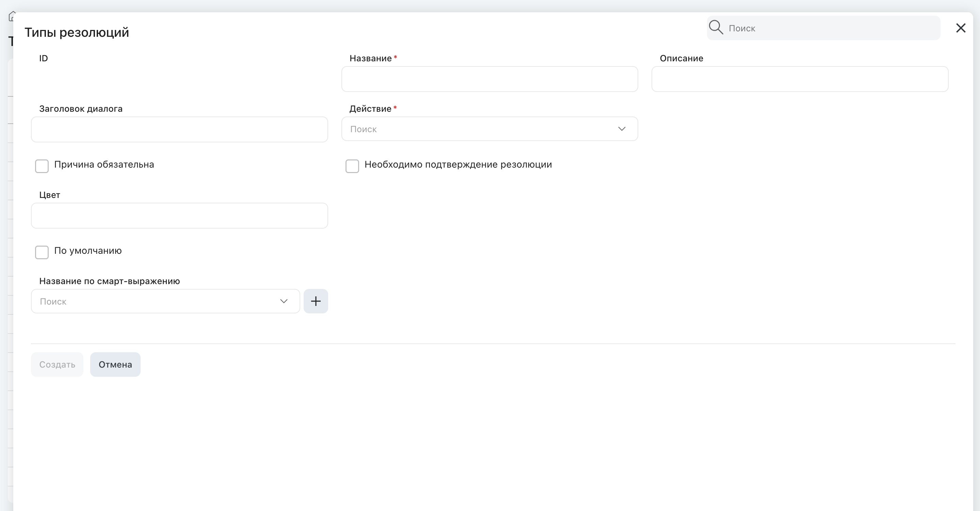Open the home icon behind the dialog
Viewport: 980px width, 511px height.
(x=11, y=16)
